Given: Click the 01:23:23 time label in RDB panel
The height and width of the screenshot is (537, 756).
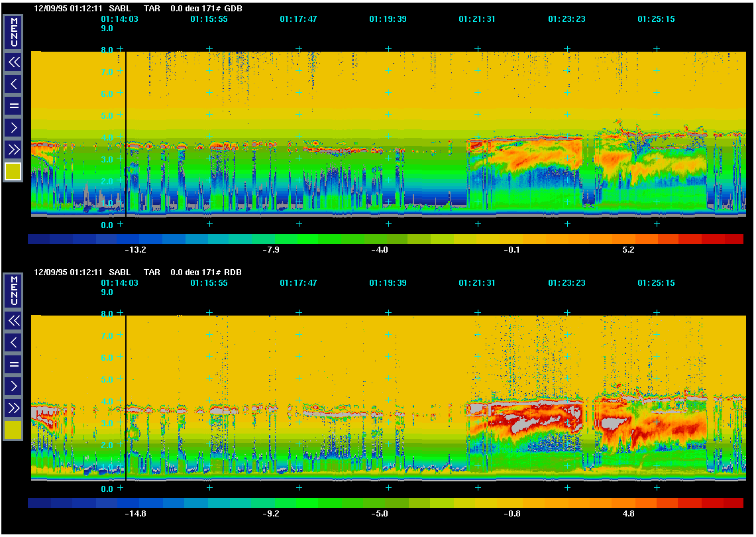Looking at the screenshot, I should pyautogui.click(x=567, y=283).
